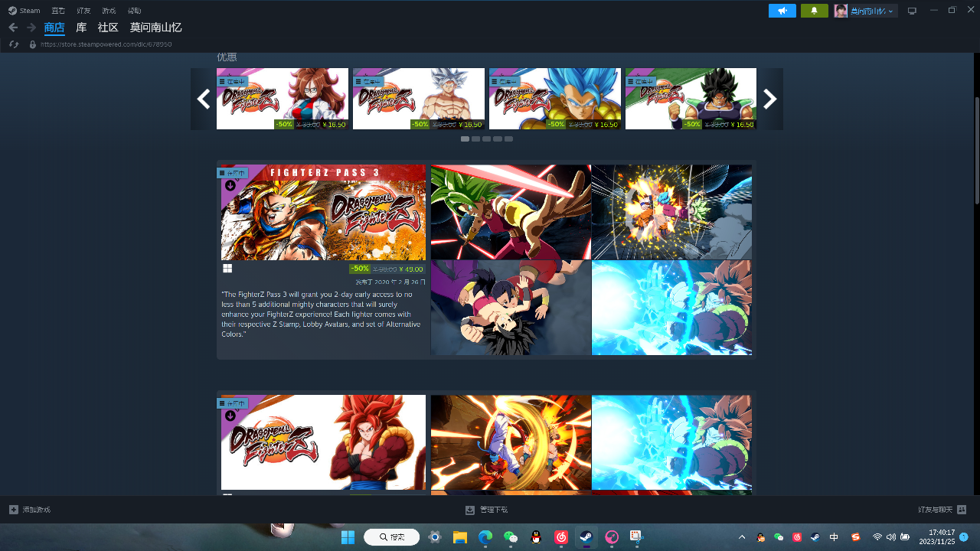Open WeChat from the taskbar

pyautogui.click(x=511, y=537)
